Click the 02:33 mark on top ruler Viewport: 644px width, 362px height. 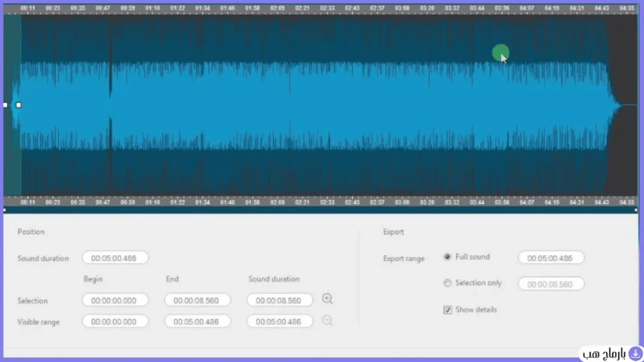(327, 8)
